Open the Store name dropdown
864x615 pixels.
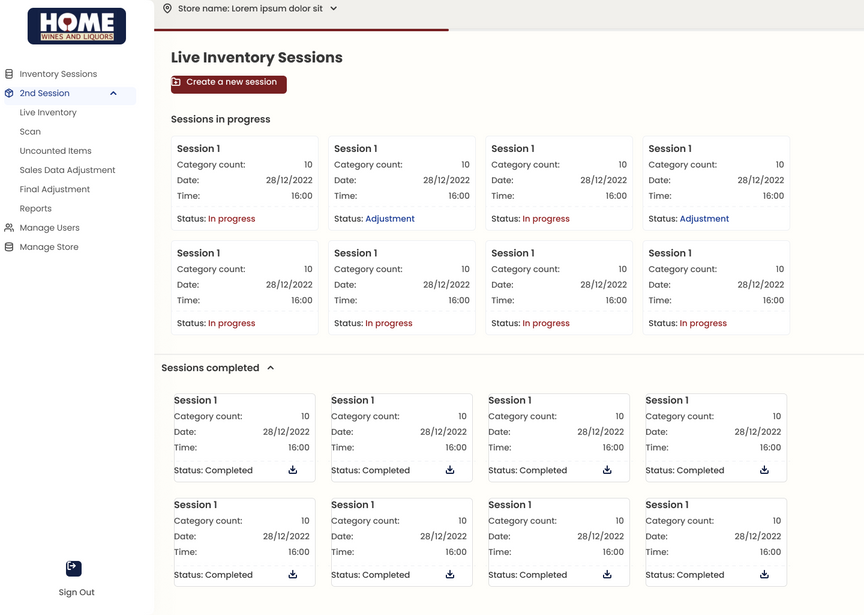[333, 8]
